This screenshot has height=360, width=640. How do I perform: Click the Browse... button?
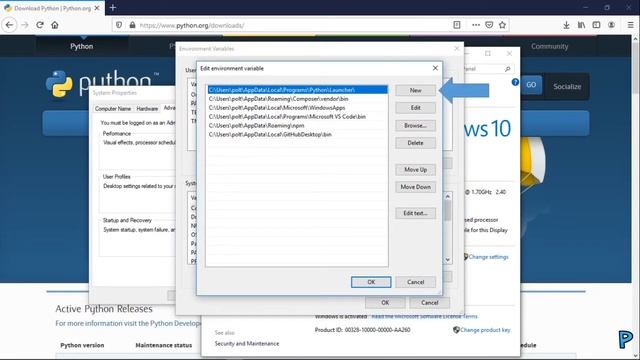point(416,125)
